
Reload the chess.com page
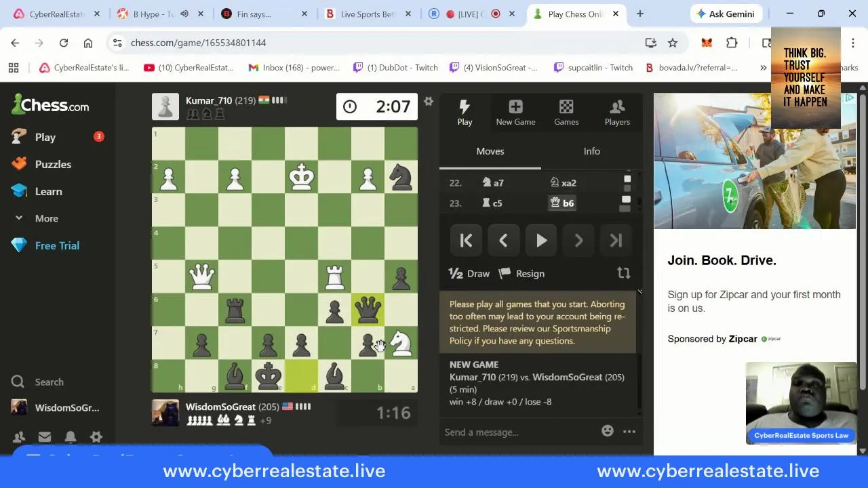[x=64, y=43]
